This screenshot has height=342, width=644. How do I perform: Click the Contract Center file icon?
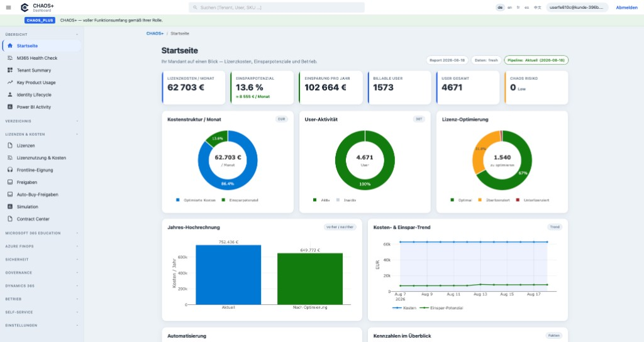[x=10, y=219]
